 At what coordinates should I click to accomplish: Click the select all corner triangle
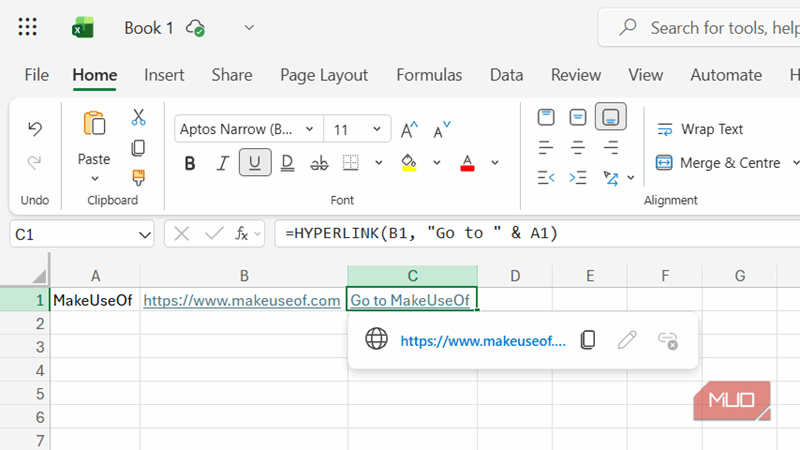[39, 277]
